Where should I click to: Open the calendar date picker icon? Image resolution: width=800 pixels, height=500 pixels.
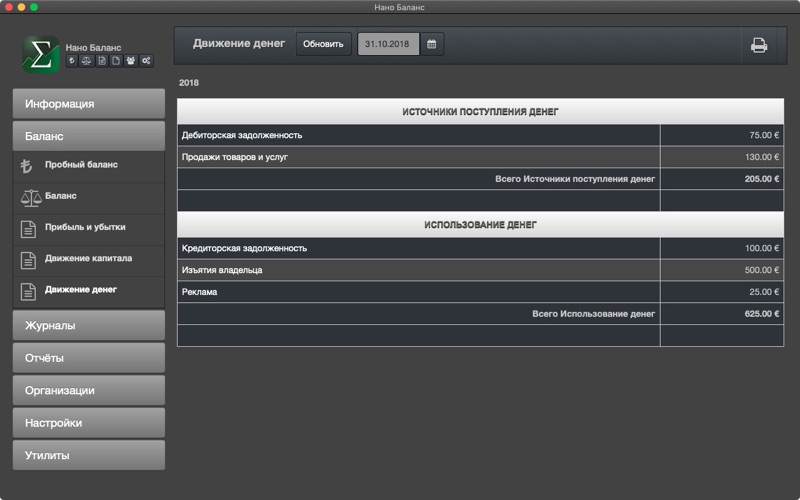click(x=432, y=44)
